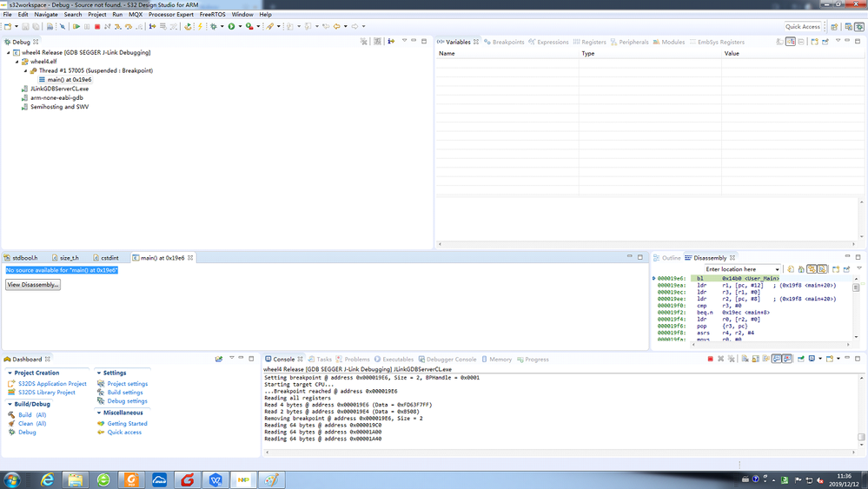
Task: Click the Resume debug toolbar icon
Action: [76, 26]
